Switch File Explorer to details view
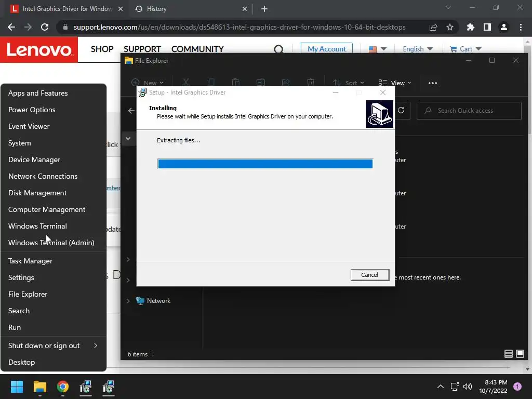This screenshot has width=532, height=399. tap(508, 354)
